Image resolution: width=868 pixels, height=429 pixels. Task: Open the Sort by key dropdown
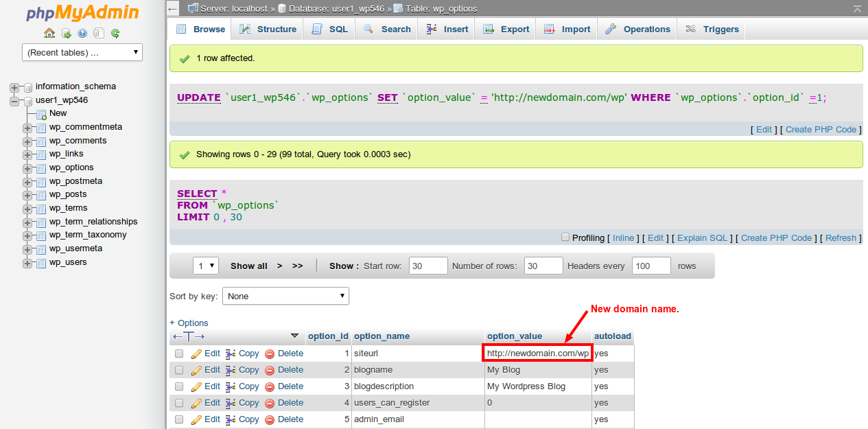[x=285, y=296]
